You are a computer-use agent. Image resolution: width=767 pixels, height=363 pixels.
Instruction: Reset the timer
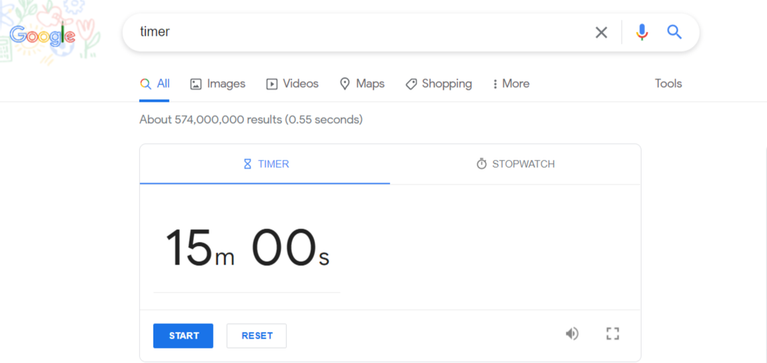(256, 336)
